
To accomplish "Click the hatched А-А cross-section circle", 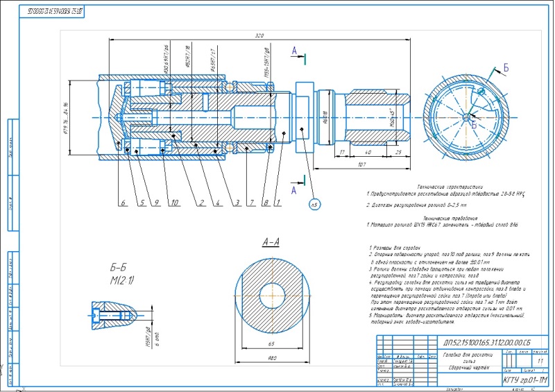I will pos(272,296).
